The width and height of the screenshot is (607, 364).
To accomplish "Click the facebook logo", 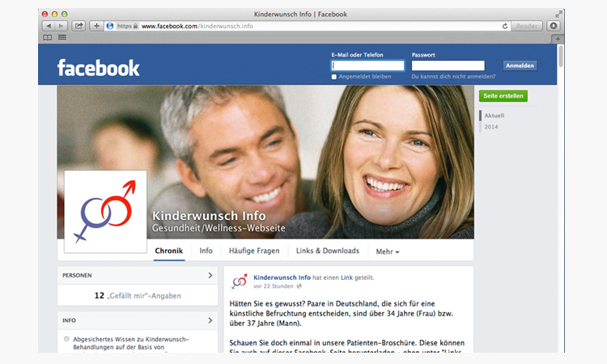I will point(98,68).
